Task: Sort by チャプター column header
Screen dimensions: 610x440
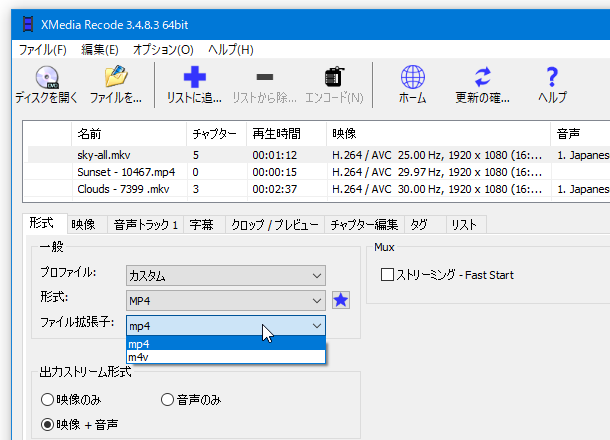Action: (217, 134)
